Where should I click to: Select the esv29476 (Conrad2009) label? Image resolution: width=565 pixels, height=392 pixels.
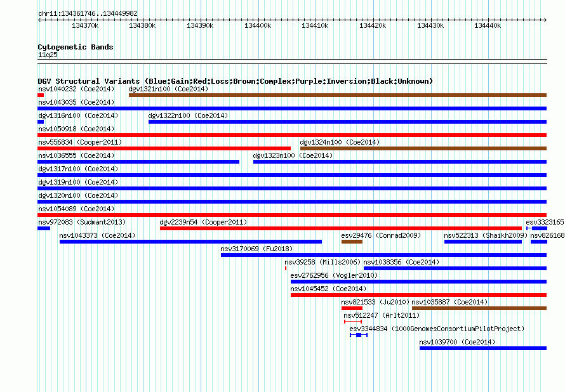381,235
